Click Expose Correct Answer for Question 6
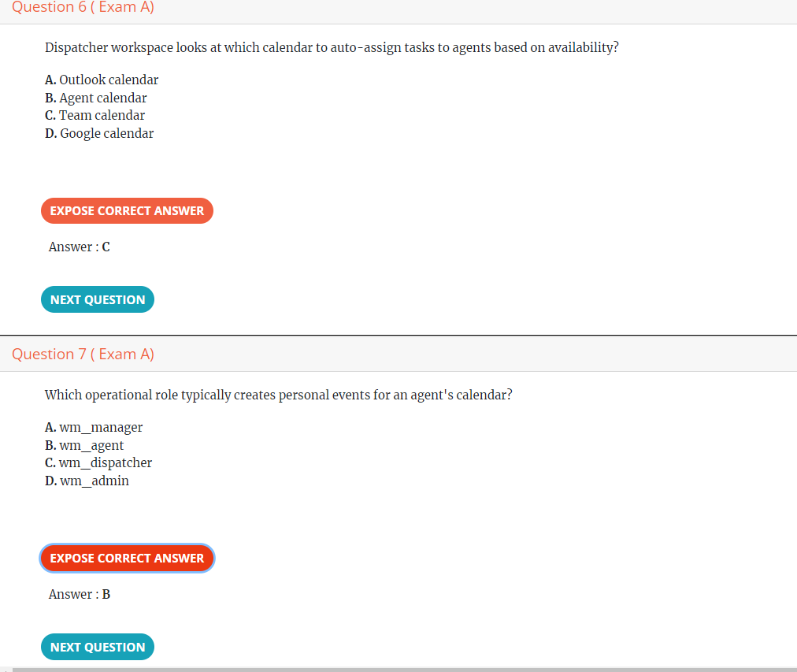 (x=127, y=210)
